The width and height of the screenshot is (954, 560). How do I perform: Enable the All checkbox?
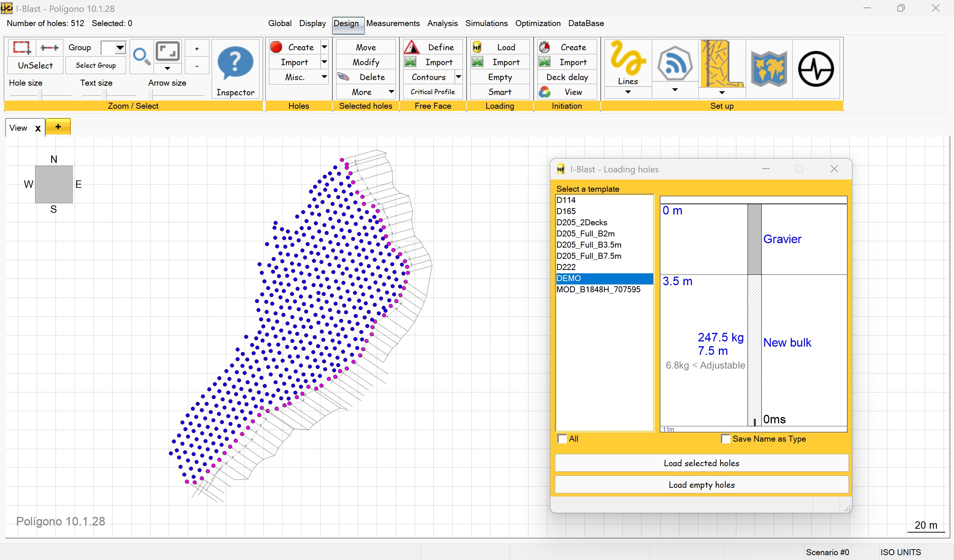click(562, 439)
